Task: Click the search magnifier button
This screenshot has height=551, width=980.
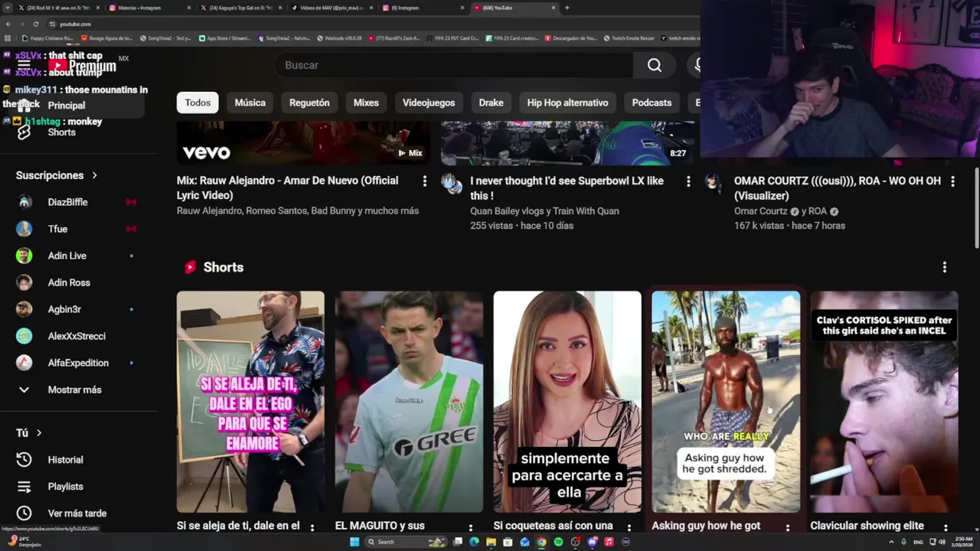Action: pos(654,65)
